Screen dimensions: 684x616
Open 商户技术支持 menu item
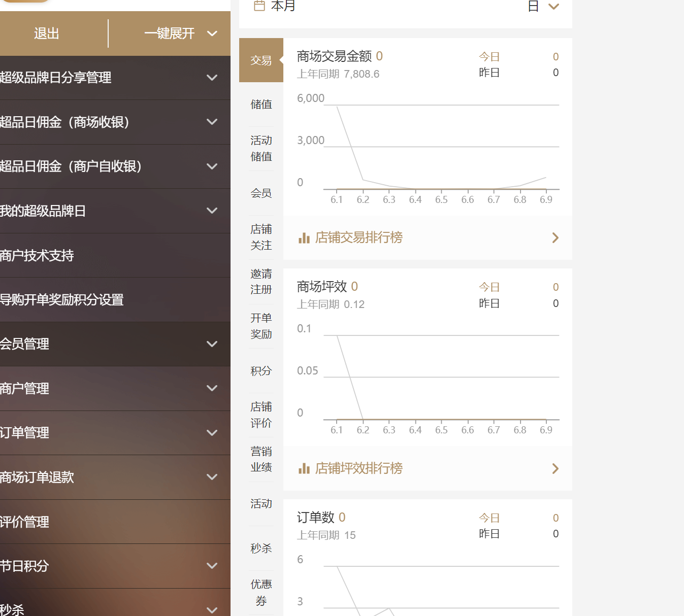coord(115,255)
